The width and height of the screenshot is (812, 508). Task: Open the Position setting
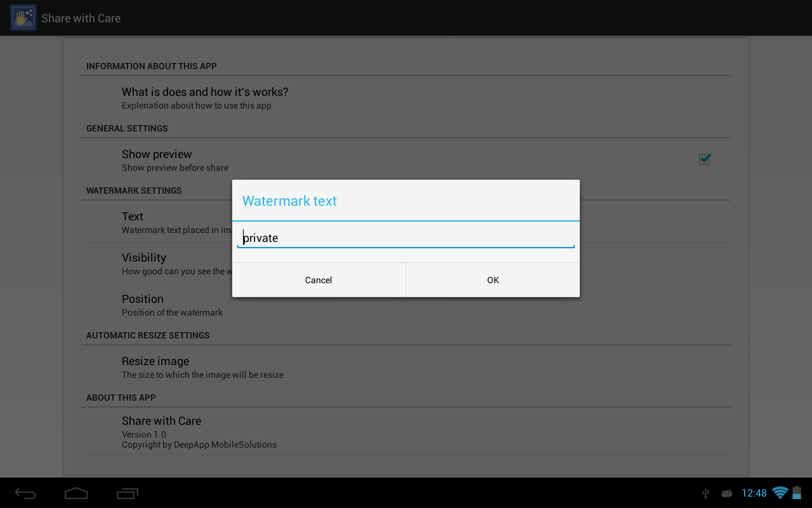coord(406,304)
